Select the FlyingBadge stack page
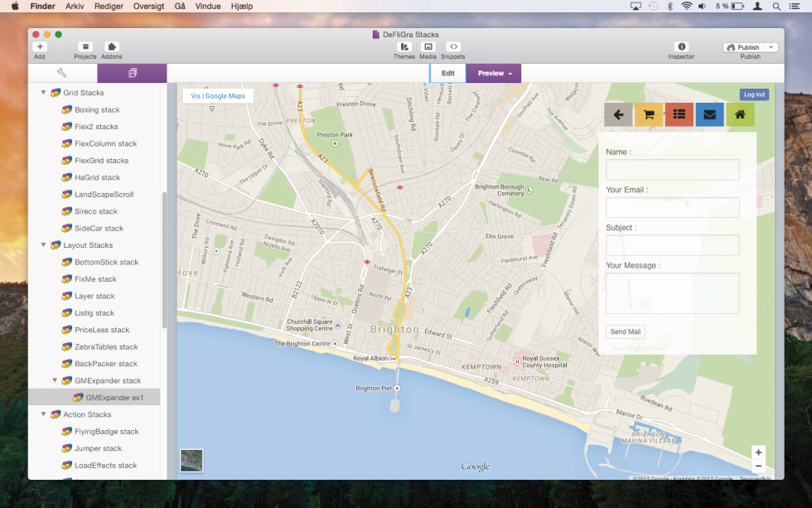The height and width of the screenshot is (508, 812). tap(107, 432)
